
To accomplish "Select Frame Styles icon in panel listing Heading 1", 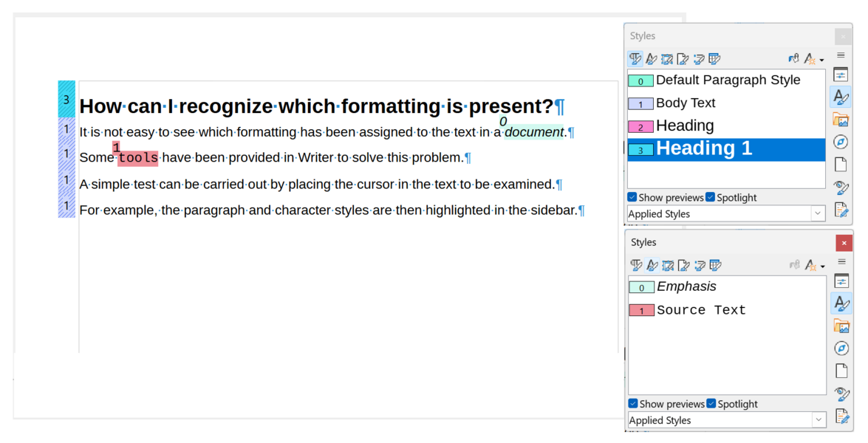I will (x=667, y=58).
